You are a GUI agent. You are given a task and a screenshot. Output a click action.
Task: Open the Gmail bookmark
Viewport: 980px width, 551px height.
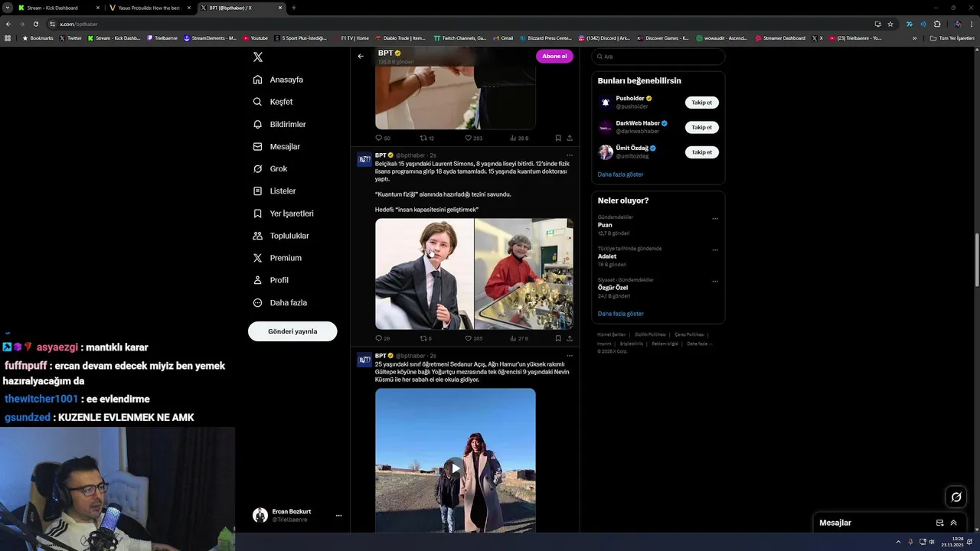[502, 37]
